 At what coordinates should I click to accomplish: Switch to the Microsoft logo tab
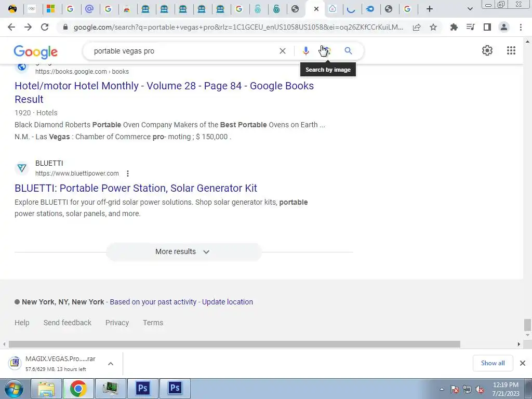click(x=51, y=9)
